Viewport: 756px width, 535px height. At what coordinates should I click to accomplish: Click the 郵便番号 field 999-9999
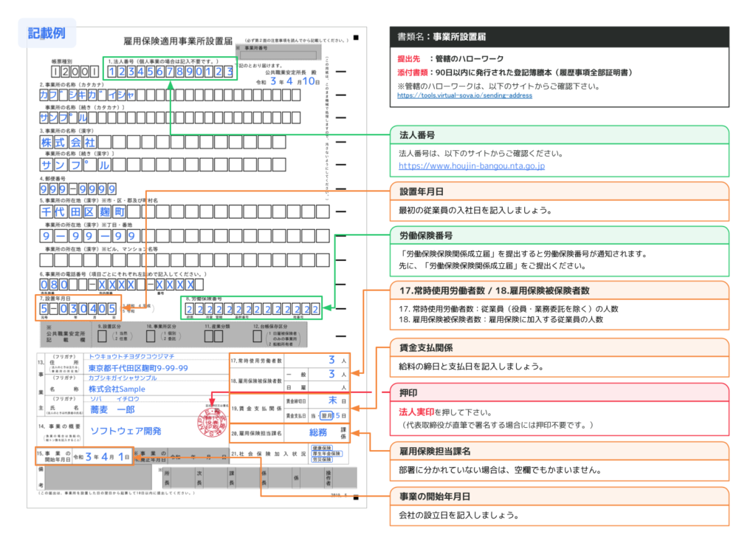[78, 188]
